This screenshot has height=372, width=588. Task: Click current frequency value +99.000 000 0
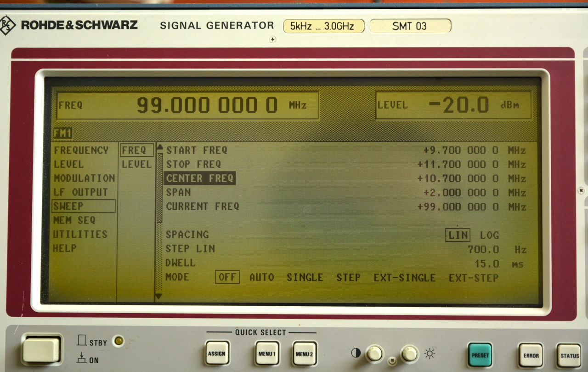[458, 207]
